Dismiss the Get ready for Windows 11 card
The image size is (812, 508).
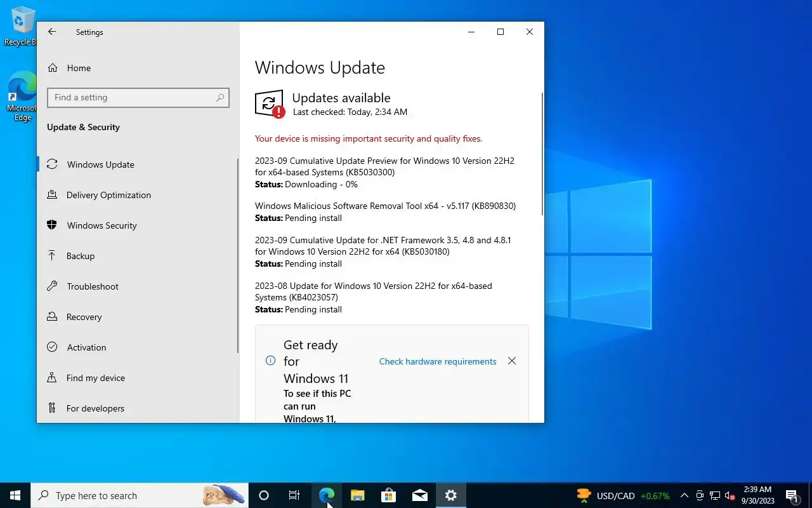point(512,361)
